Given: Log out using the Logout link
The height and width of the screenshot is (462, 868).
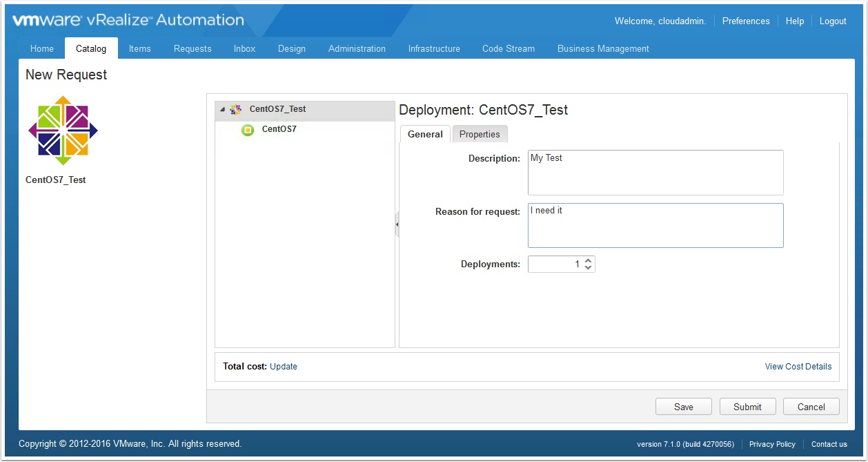Looking at the screenshot, I should 833,21.
